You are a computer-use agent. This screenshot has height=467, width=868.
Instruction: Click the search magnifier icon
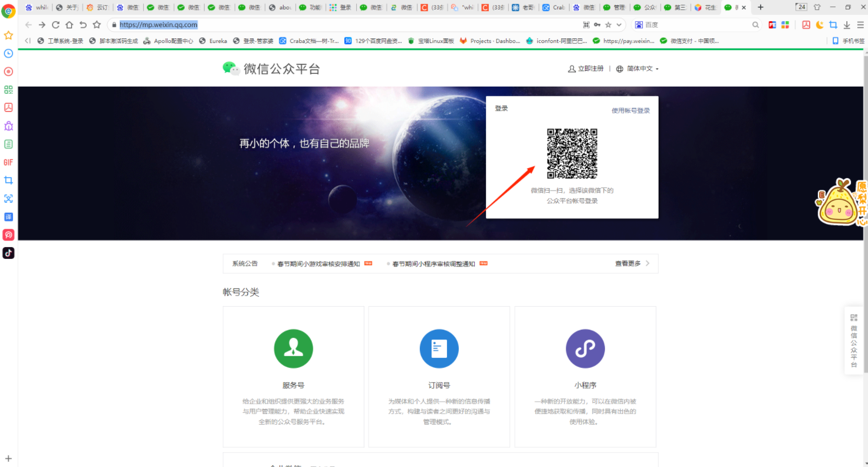[x=756, y=25]
